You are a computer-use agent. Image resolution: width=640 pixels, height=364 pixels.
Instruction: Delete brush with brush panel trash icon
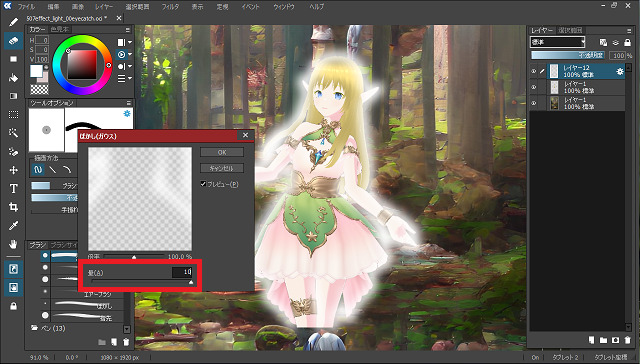click(126, 342)
